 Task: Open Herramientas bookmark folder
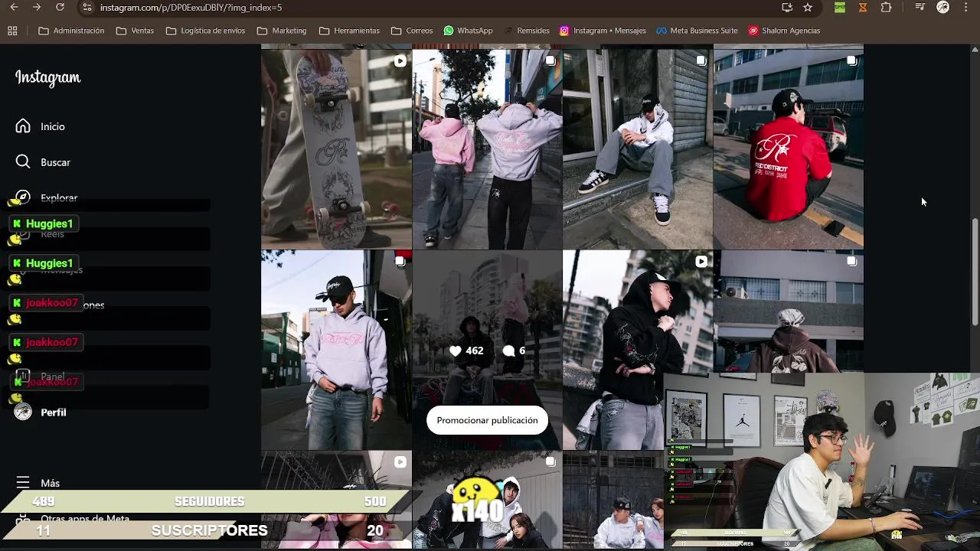349,31
